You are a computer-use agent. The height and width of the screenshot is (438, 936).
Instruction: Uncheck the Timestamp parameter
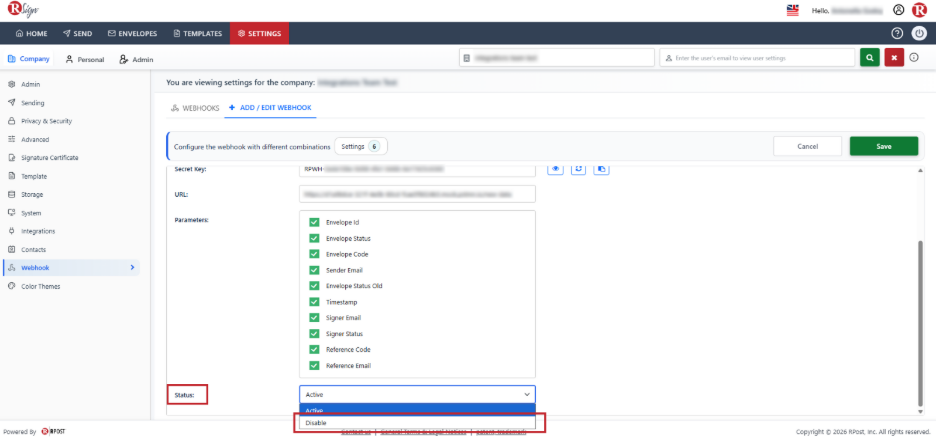coord(314,302)
